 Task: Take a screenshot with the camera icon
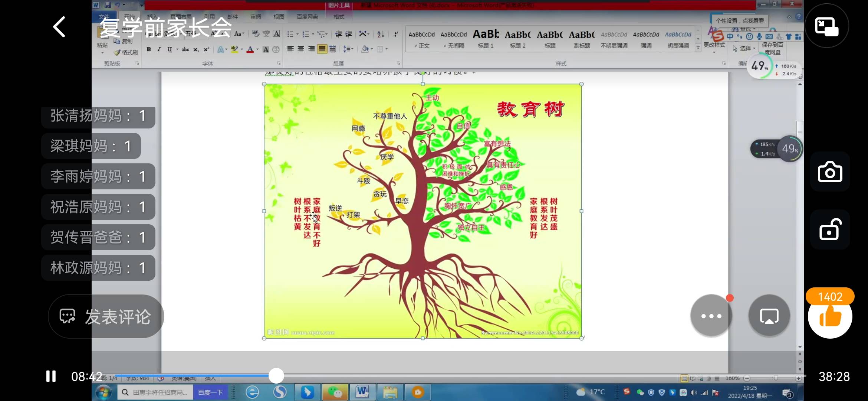click(830, 172)
